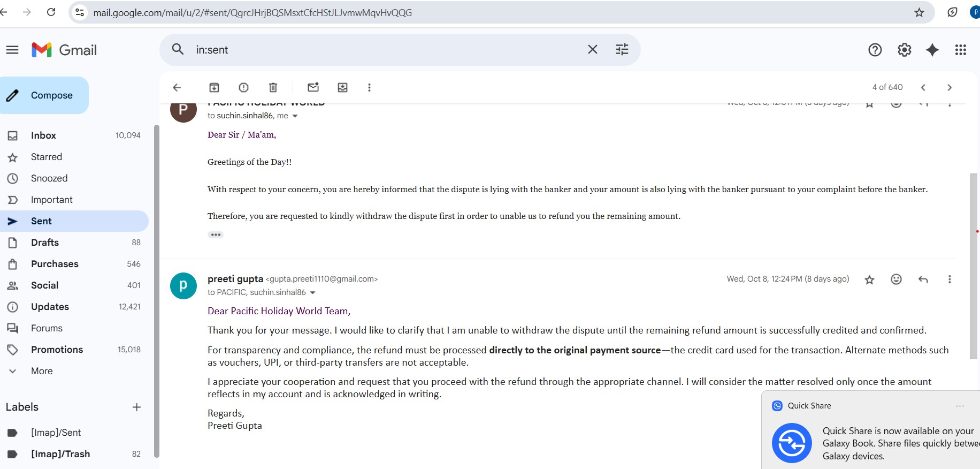980x469 pixels.
Task: Open search filter options
Action: point(622,50)
